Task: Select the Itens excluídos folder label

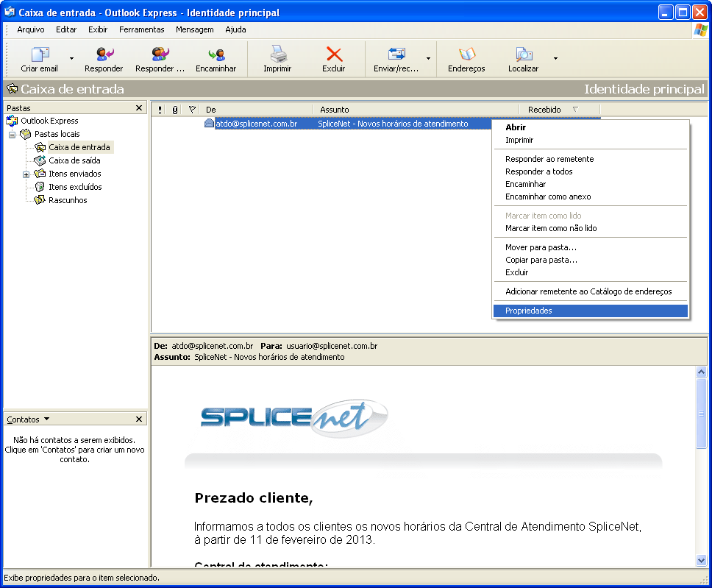Action: point(75,187)
